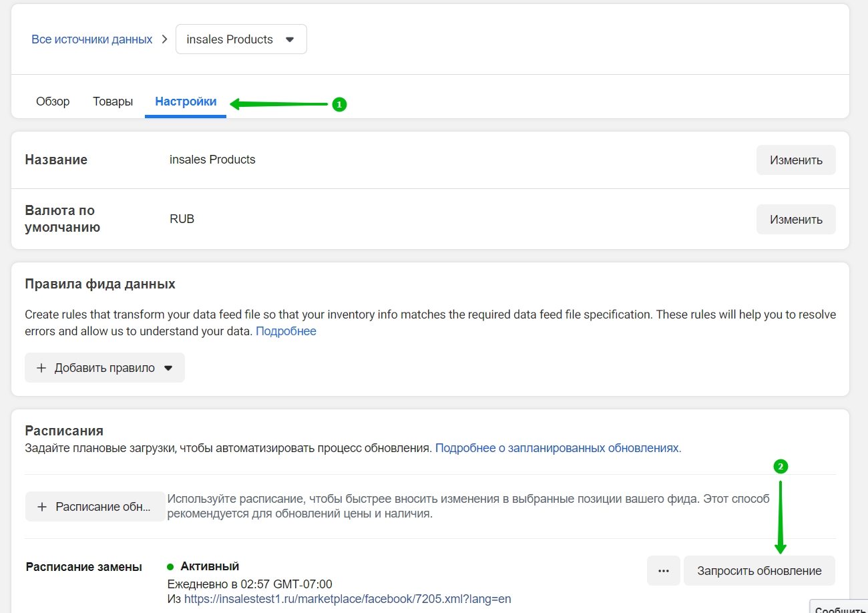
Task: Open the insales Products data source dropdown
Action: pyautogui.click(x=241, y=39)
